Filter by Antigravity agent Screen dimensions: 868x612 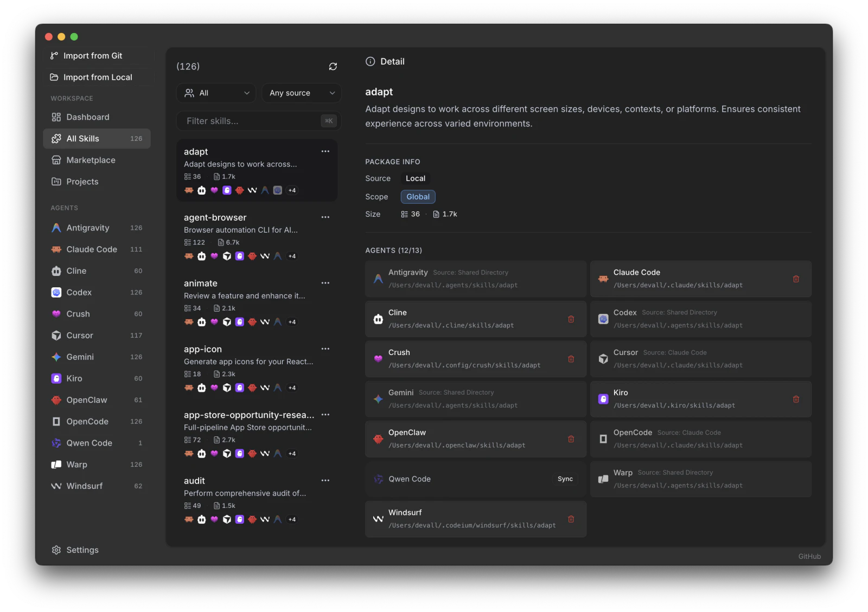[97, 228]
